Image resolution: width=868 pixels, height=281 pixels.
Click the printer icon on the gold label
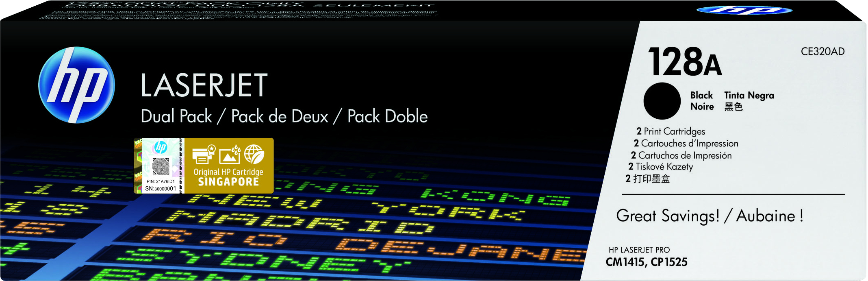point(203,155)
